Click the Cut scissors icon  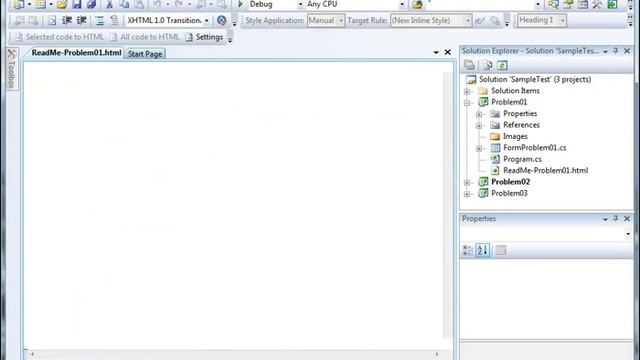(x=109, y=4)
